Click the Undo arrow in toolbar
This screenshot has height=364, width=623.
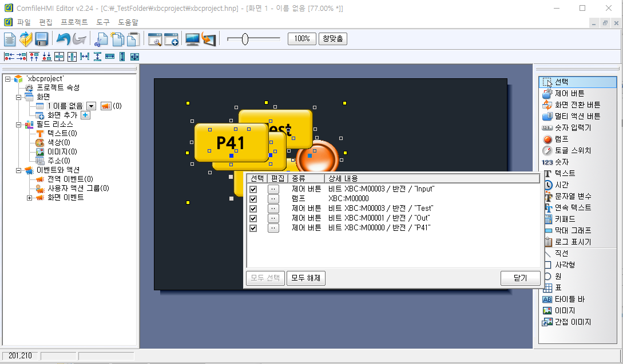(x=62, y=39)
